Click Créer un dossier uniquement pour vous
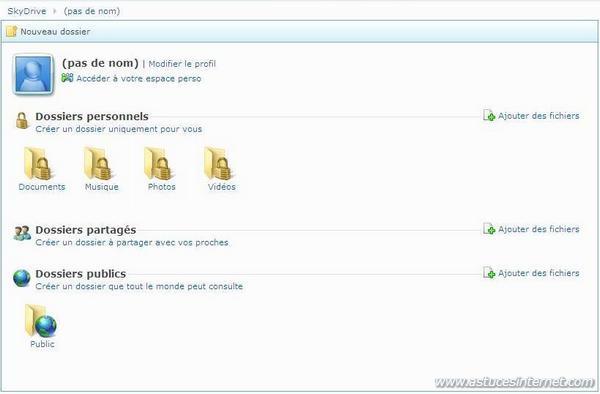This screenshot has height=394, width=600. pos(119,129)
